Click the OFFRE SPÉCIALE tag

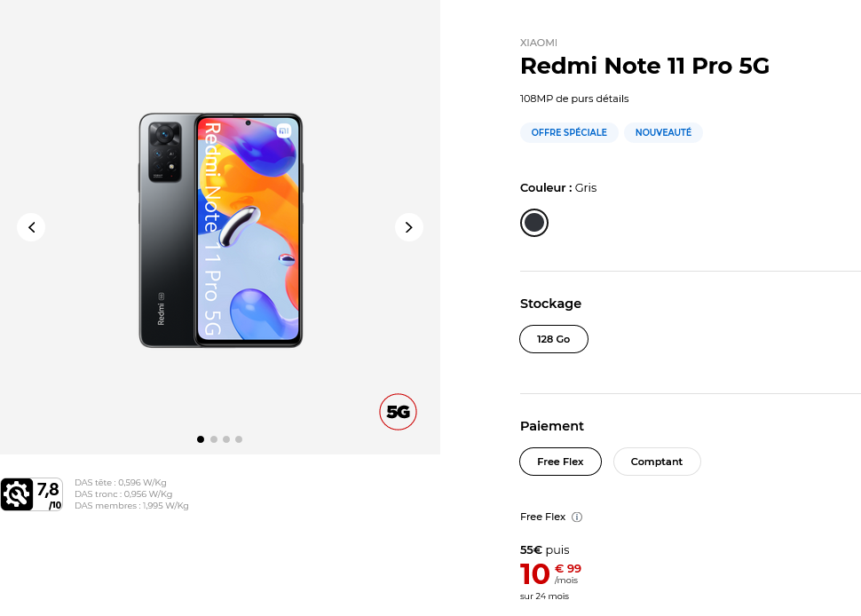pyautogui.click(x=569, y=132)
